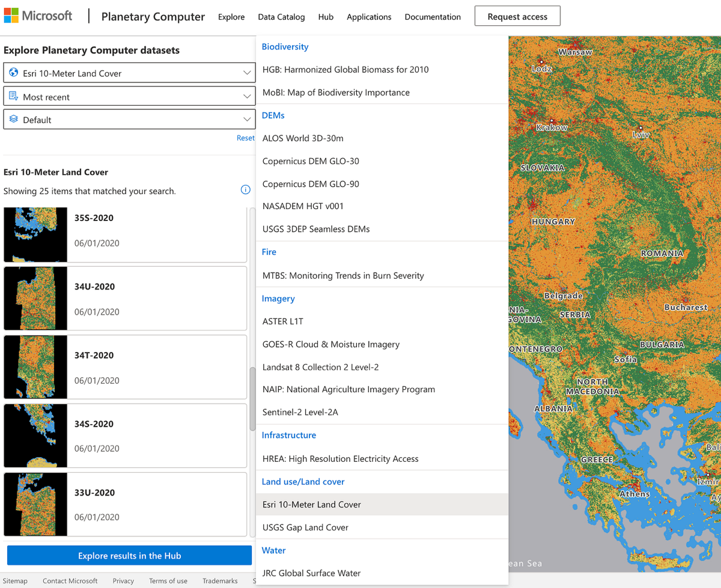721x588 pixels.
Task: Select HREA: High Resolution Electricity Access
Action: pos(382,458)
